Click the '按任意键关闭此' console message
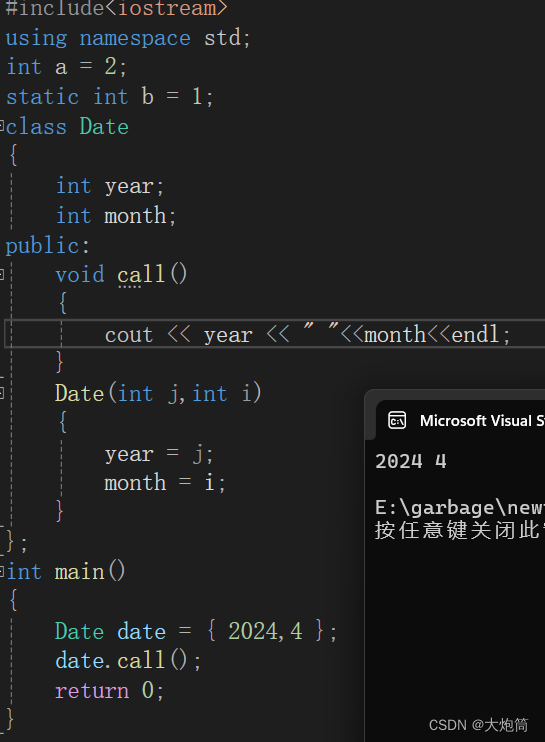 click(458, 530)
